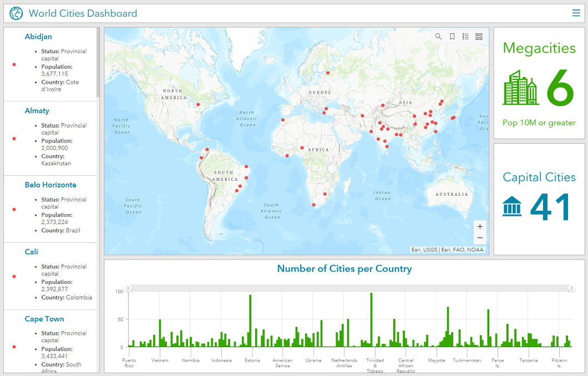
Task: Open the basemap gallery grid icon
Action: click(479, 37)
